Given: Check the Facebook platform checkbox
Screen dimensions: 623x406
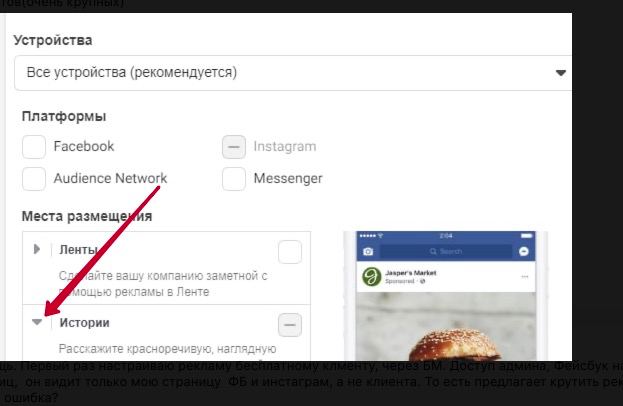Looking at the screenshot, I should tap(34, 147).
